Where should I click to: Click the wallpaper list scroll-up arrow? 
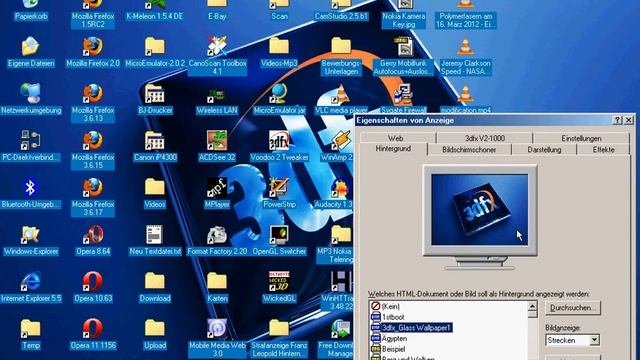pyautogui.click(x=532, y=306)
